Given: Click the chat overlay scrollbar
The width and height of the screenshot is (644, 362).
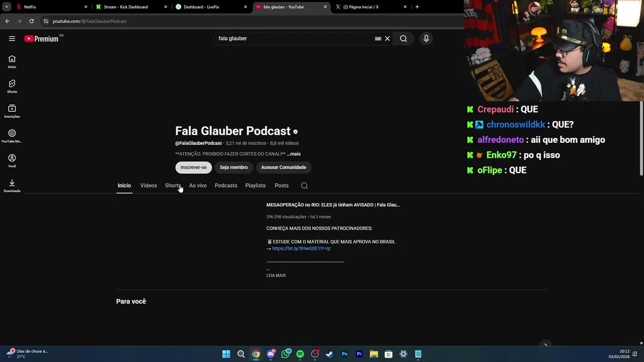Looking at the screenshot, I should pos(641,138).
